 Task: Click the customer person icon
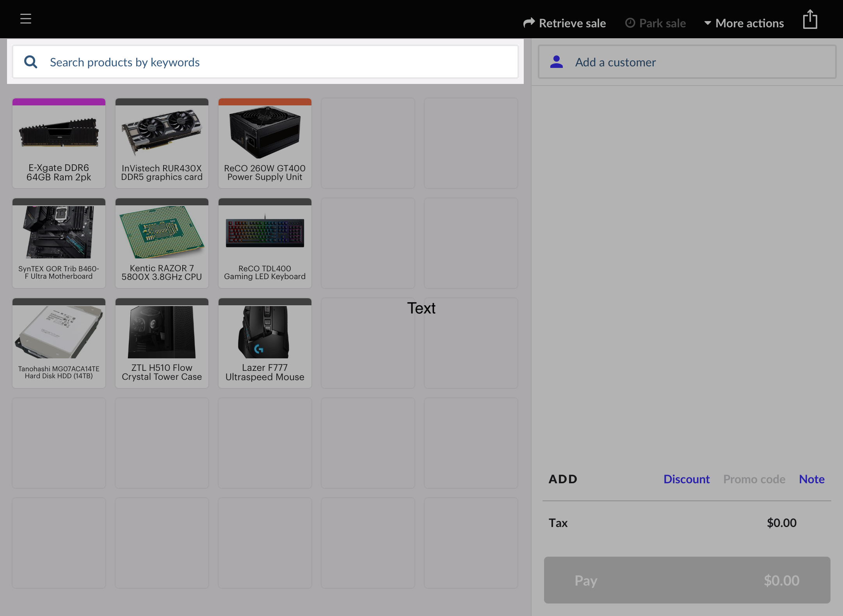click(x=557, y=62)
